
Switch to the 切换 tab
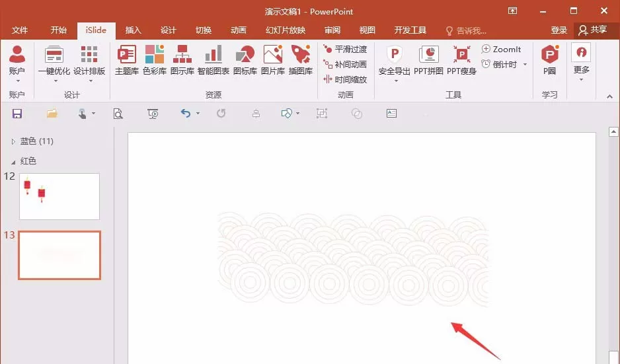click(204, 30)
